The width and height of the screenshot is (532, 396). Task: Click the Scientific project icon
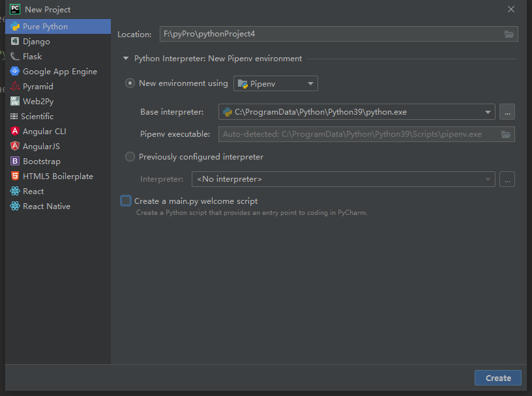14,117
